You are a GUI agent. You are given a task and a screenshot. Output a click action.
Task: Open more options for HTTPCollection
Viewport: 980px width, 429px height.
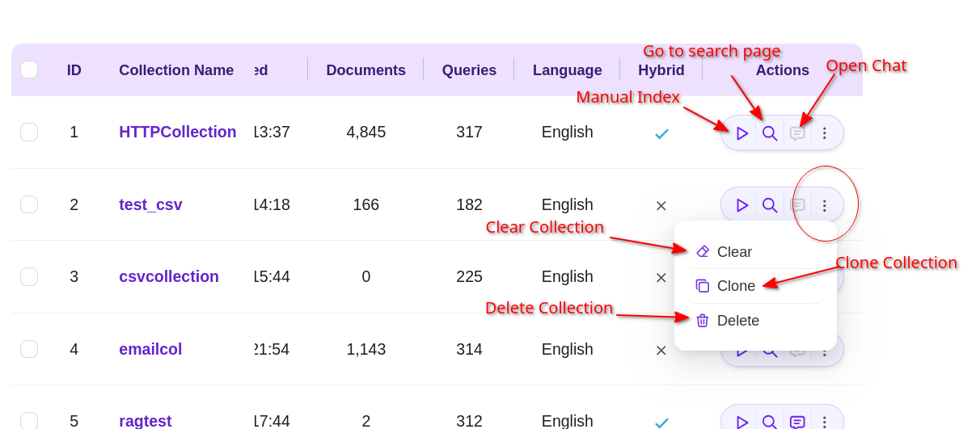[x=825, y=133]
